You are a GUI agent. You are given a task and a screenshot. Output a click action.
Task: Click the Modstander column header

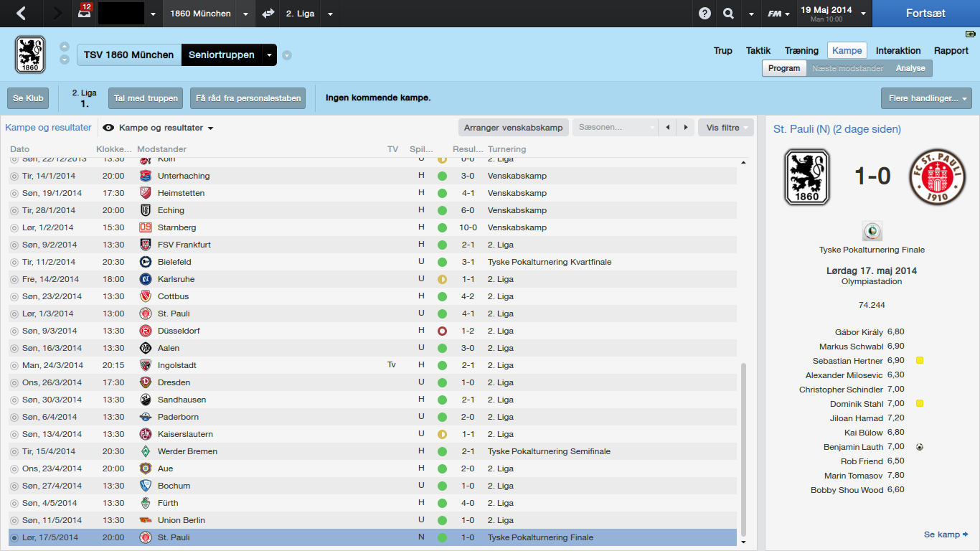pyautogui.click(x=161, y=149)
